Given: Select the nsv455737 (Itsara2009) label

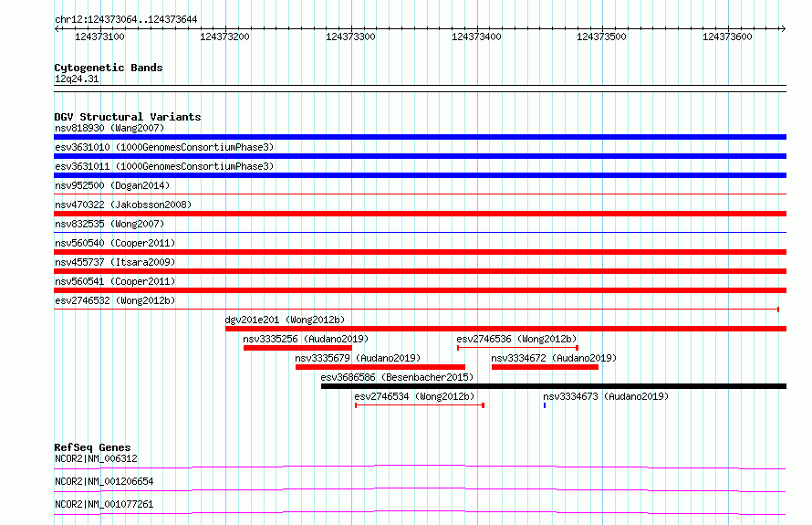Looking at the screenshot, I should point(115,262).
